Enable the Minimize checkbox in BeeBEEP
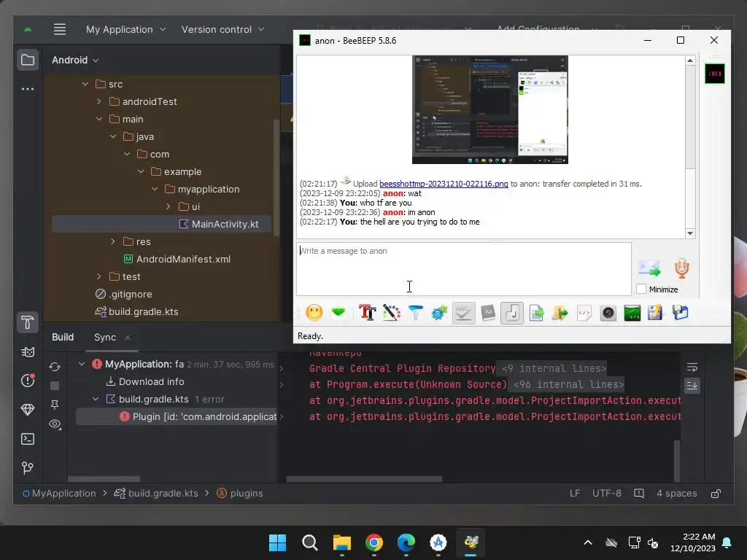 641,289
